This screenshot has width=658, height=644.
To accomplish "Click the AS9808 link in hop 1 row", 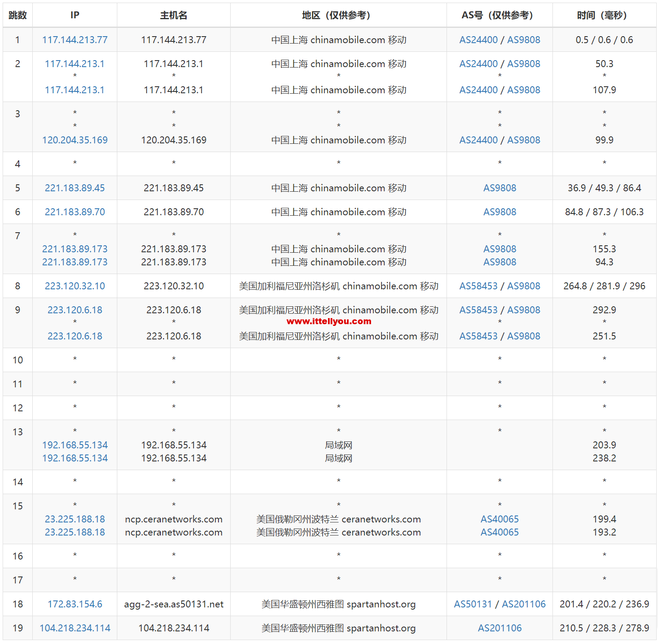I will [524, 40].
